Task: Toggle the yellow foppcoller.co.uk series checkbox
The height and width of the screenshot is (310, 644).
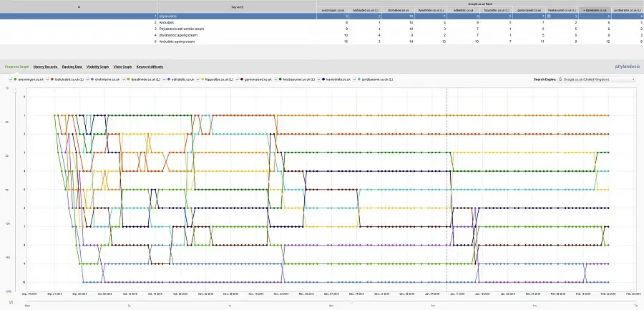Action: tap(198, 79)
